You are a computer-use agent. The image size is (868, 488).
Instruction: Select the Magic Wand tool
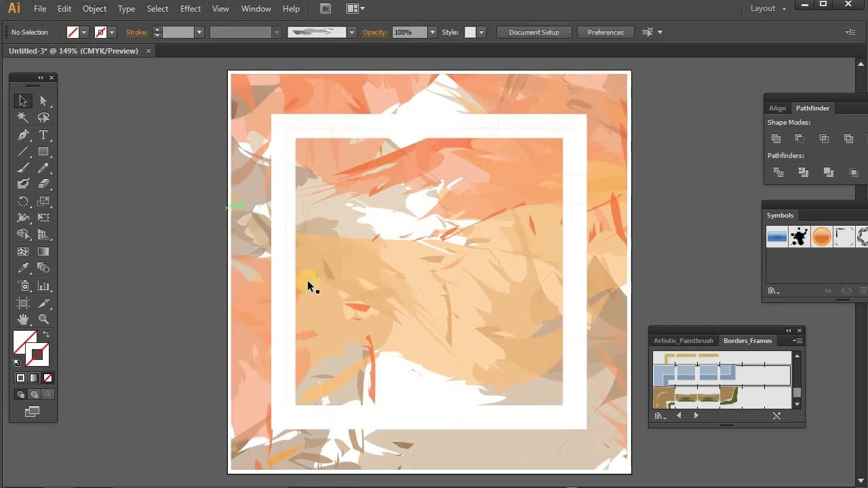click(x=22, y=118)
